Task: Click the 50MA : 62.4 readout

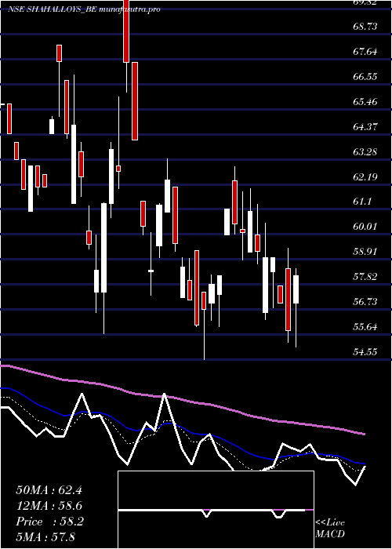Action: click(49, 490)
